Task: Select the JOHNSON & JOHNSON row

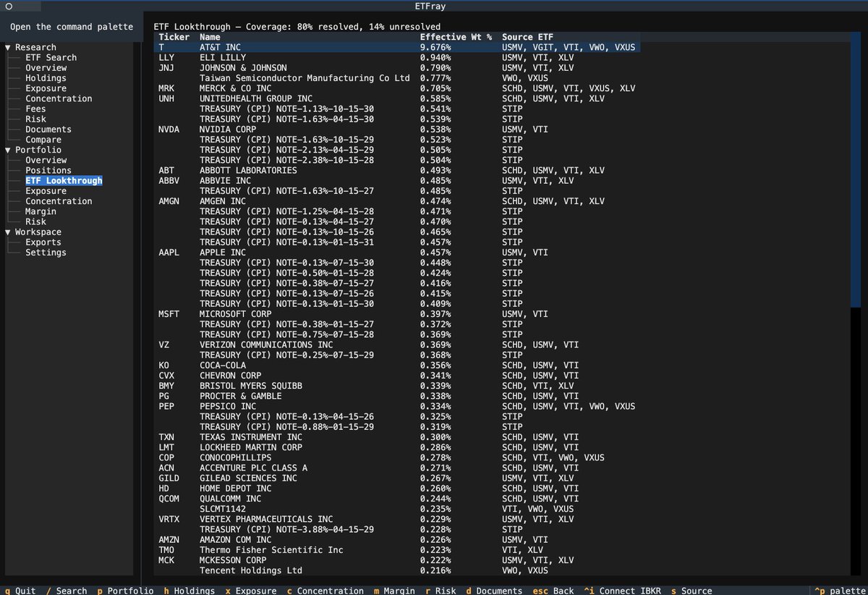Action: pyautogui.click(x=396, y=68)
